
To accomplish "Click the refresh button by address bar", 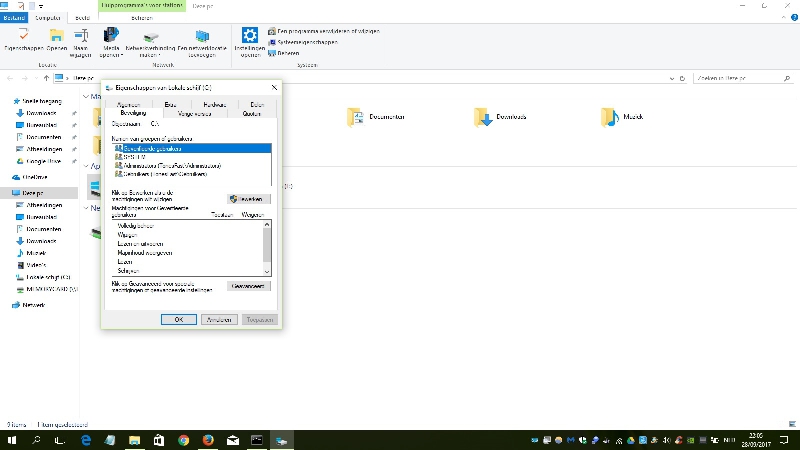I will (x=682, y=79).
